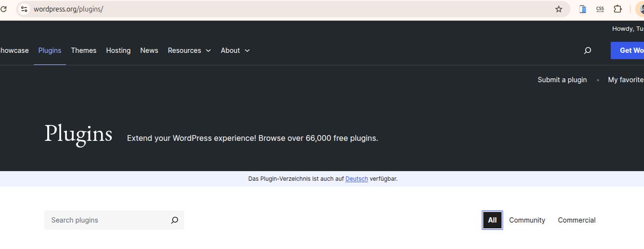The width and height of the screenshot is (644, 249).
Task: Select the All filter
Action: pos(492,220)
